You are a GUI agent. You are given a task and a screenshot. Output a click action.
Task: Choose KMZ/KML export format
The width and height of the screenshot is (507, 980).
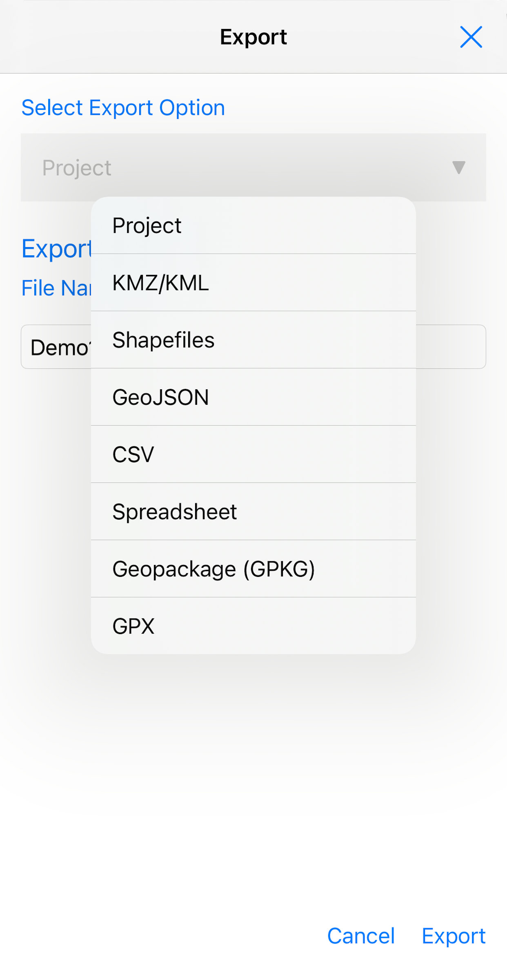(x=253, y=283)
